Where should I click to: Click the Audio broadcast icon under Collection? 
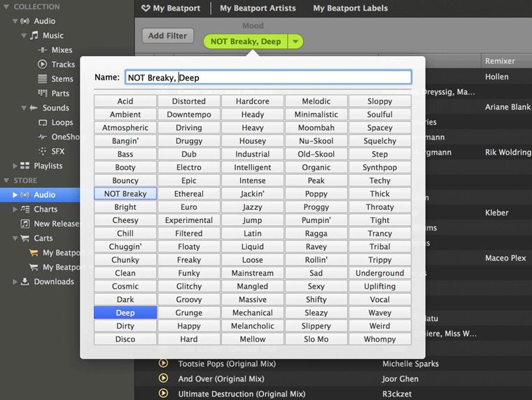[24, 21]
